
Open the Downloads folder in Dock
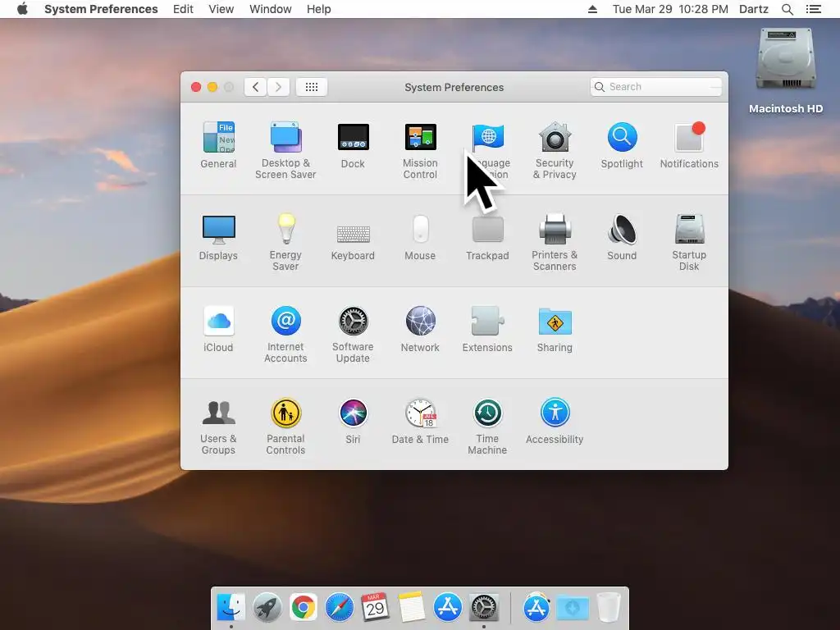573,608
